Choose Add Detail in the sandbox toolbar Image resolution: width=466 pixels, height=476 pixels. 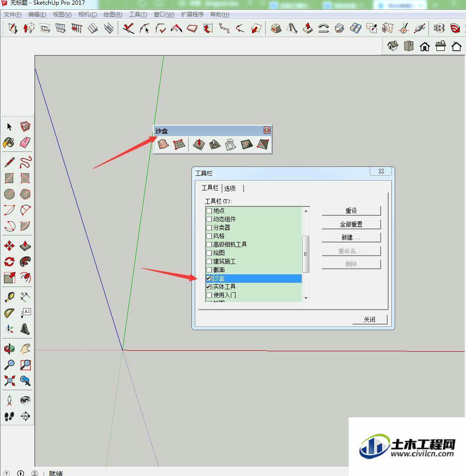246,144
